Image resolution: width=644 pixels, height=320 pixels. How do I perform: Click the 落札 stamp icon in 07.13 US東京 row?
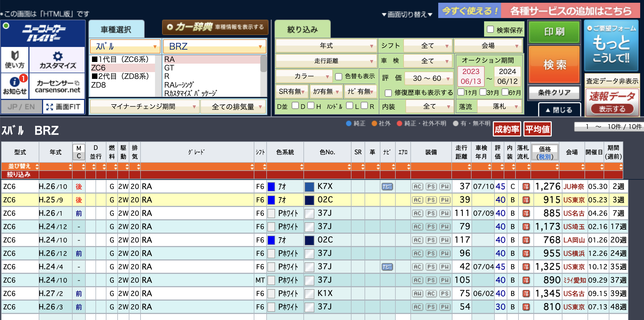(x=526, y=307)
